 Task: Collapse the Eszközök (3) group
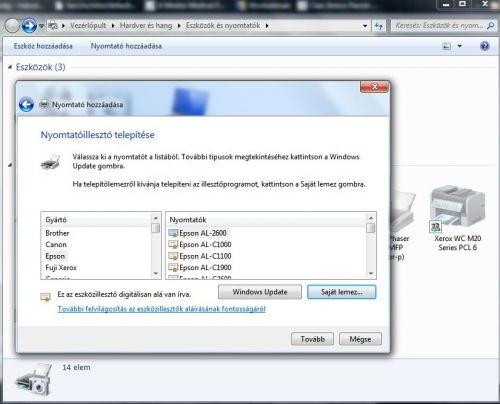tap(10, 67)
